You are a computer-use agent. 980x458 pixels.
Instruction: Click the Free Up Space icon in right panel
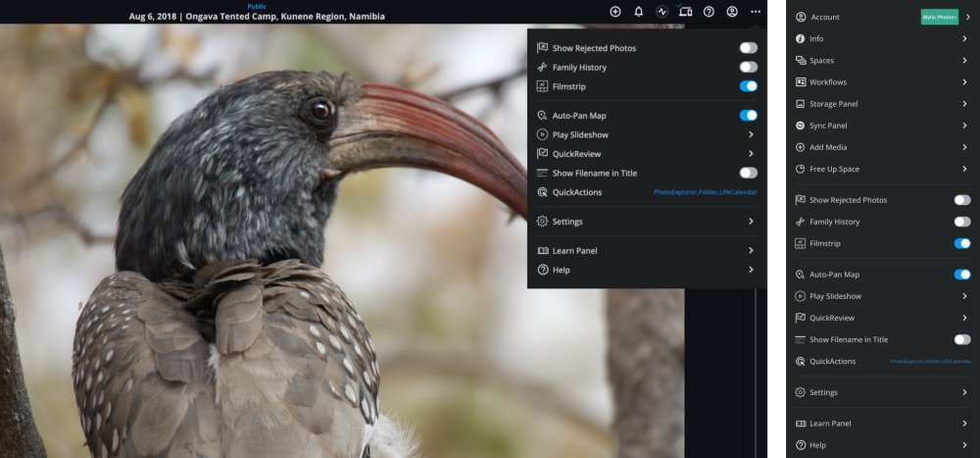point(800,169)
